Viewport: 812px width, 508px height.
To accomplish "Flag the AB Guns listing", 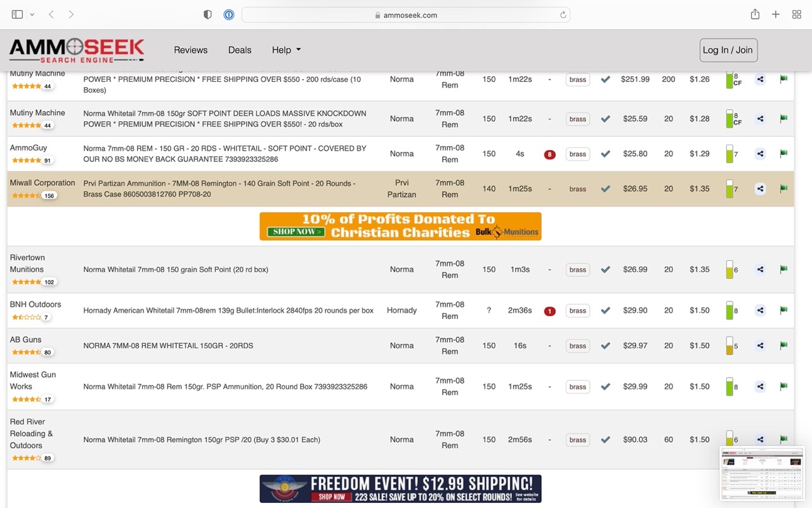I will coord(783,345).
